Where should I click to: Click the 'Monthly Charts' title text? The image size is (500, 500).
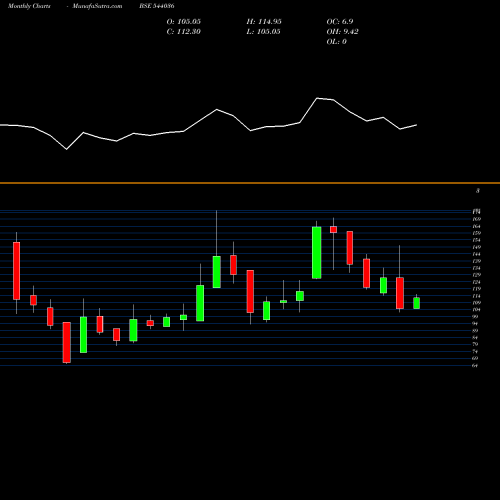tap(29, 6)
